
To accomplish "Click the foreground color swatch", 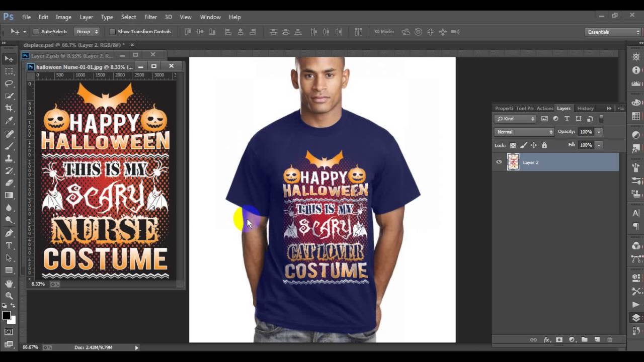I will (6, 315).
